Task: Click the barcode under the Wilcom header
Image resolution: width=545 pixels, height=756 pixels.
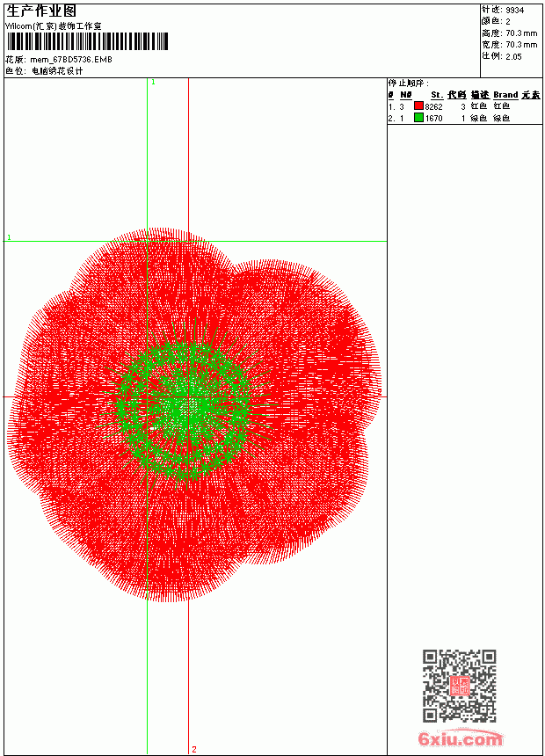Action: coord(87,41)
